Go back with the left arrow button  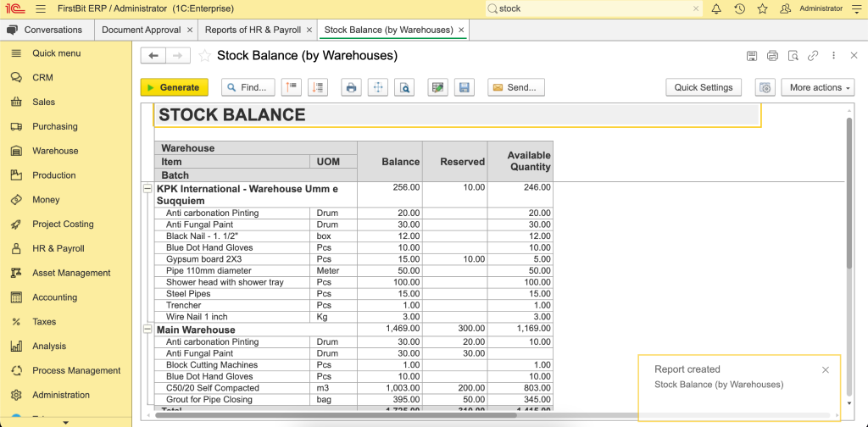153,55
